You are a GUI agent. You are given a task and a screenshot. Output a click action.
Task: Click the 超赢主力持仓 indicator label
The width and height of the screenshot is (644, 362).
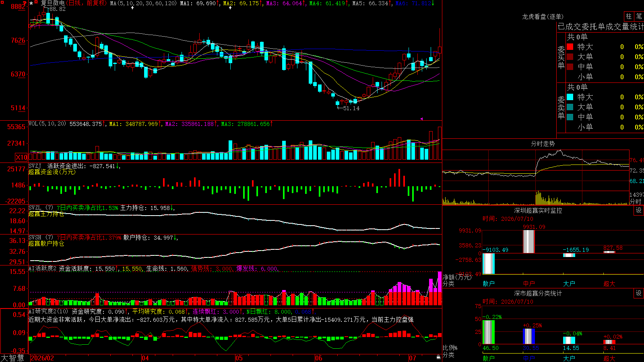[x=46, y=214]
